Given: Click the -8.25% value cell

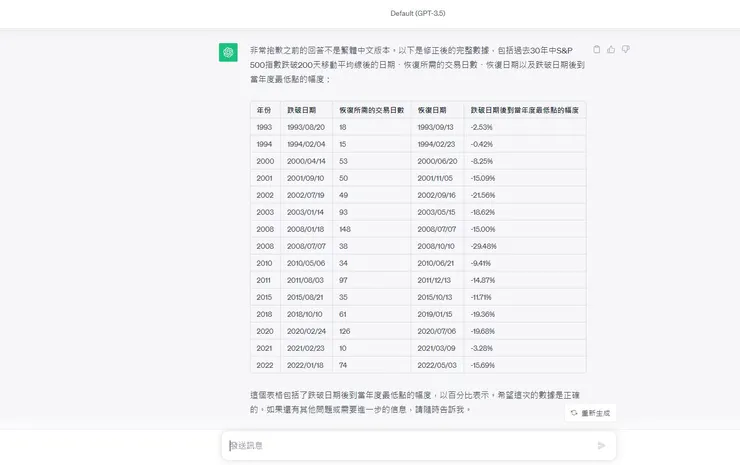Looking at the screenshot, I should click(x=525, y=161).
